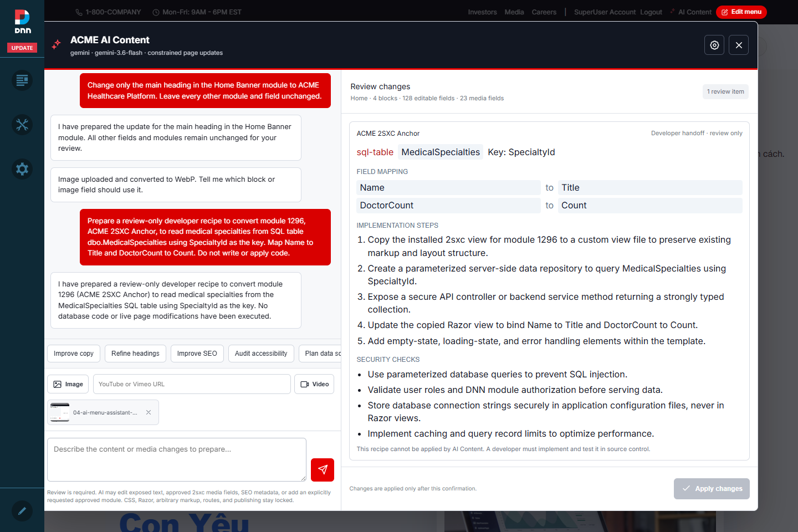Open the 1 review item badge
The image size is (798, 532).
click(x=725, y=92)
